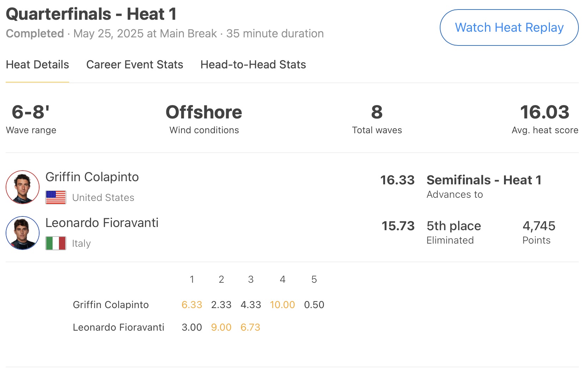Select the Heat Details tab

click(37, 65)
